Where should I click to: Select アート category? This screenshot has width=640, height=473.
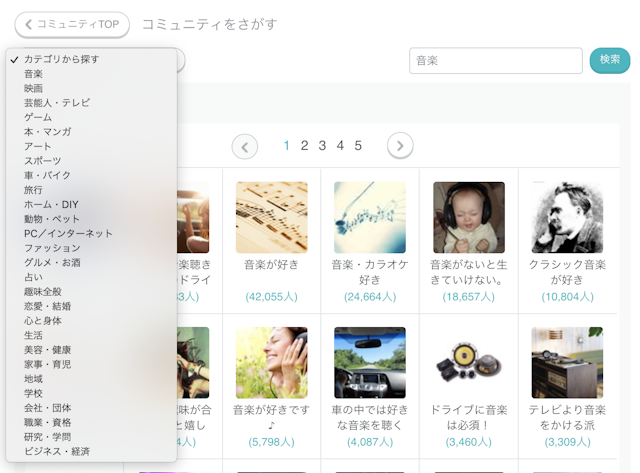tap(91, 147)
